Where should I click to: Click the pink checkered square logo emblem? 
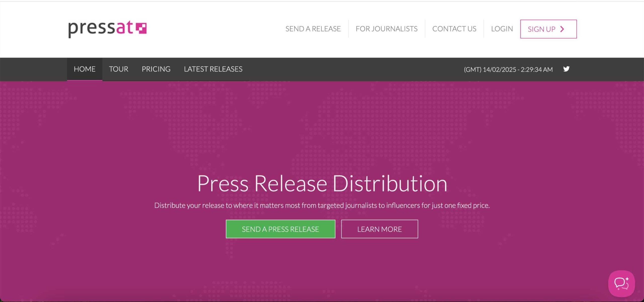[141, 28]
